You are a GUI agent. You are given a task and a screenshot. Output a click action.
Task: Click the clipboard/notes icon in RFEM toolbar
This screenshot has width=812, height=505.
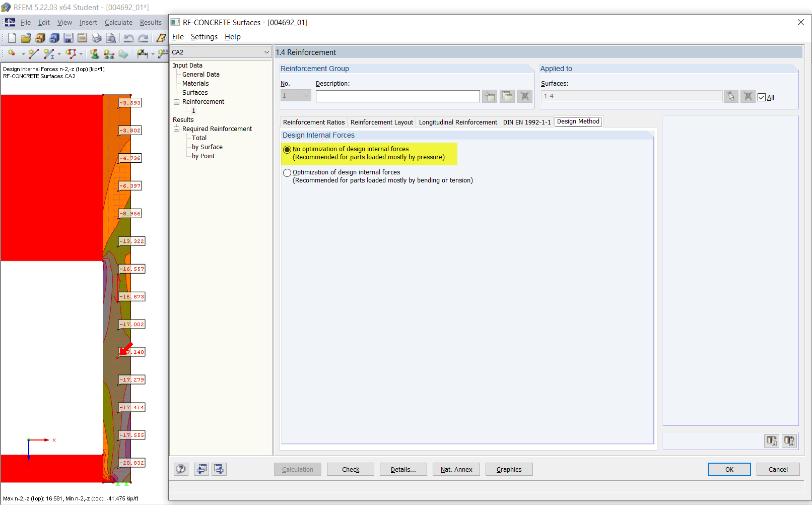coord(83,38)
